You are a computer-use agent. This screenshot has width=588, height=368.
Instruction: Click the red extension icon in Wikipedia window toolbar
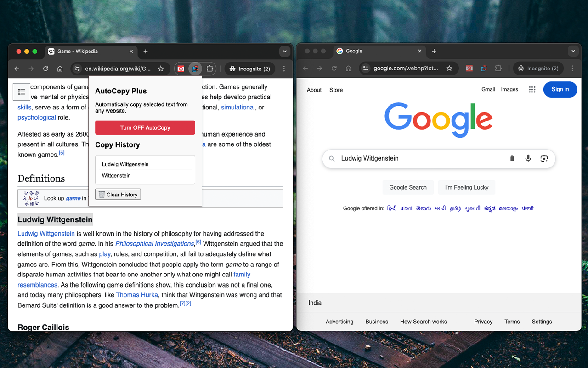pos(181,69)
